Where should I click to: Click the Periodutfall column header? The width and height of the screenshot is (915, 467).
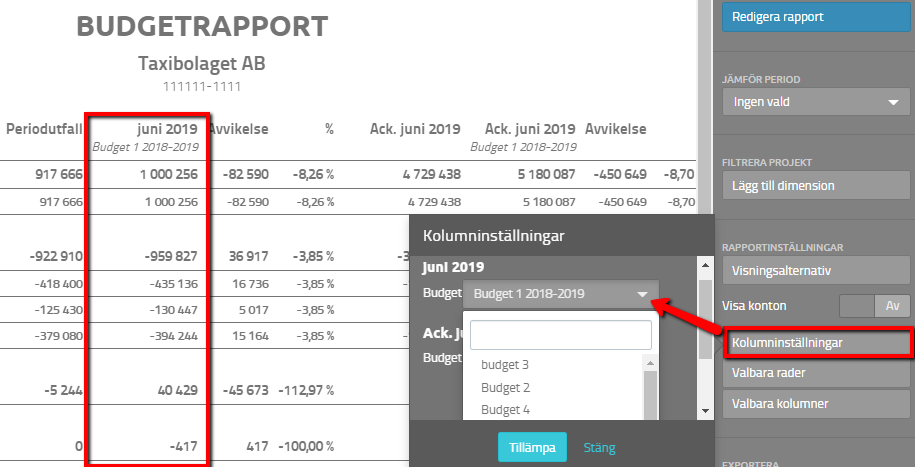pyautogui.click(x=44, y=129)
